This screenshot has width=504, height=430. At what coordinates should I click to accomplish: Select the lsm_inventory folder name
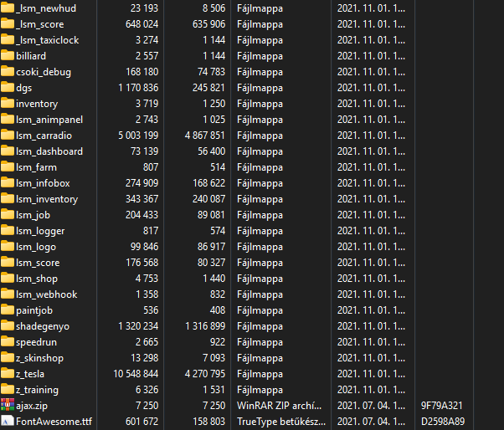[47, 199]
